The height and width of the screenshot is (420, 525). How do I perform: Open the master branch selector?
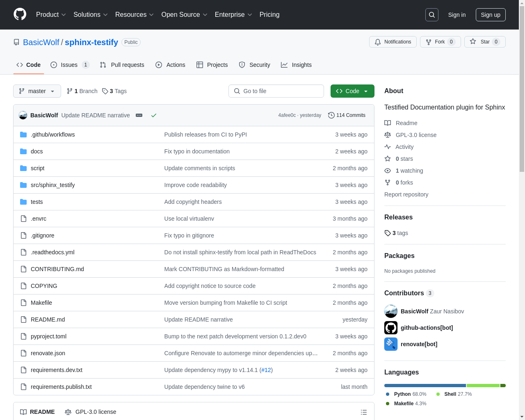(37, 91)
